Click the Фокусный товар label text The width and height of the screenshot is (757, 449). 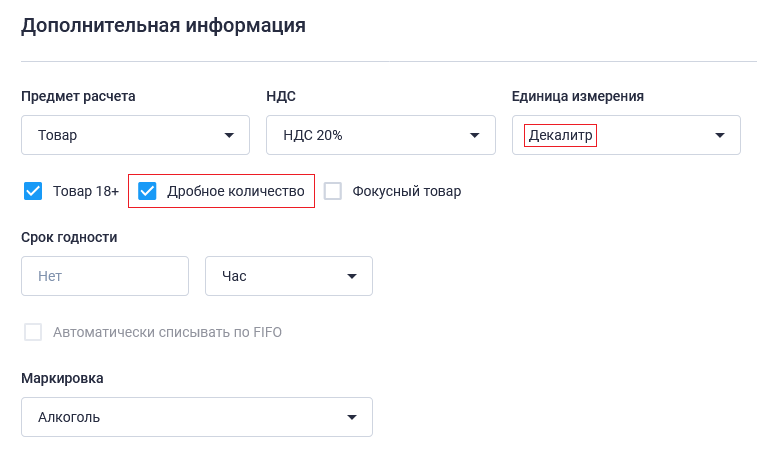pyautogui.click(x=407, y=191)
